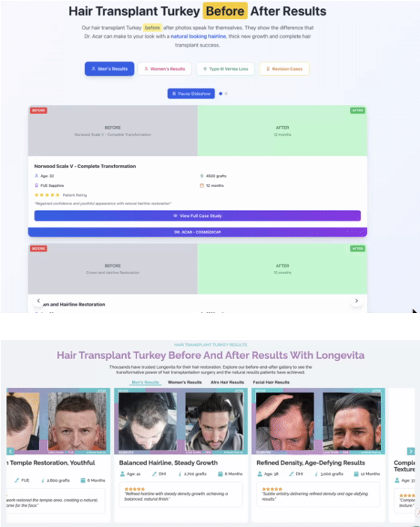Click the 6 Months calendar icon in Balanced Hairline
This screenshot has height=527, width=420.
coord(220,474)
